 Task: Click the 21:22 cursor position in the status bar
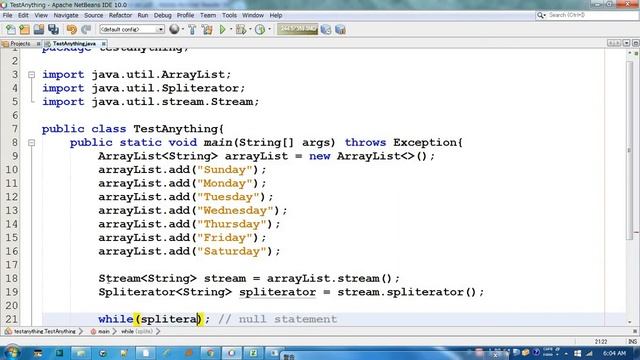tap(601, 341)
